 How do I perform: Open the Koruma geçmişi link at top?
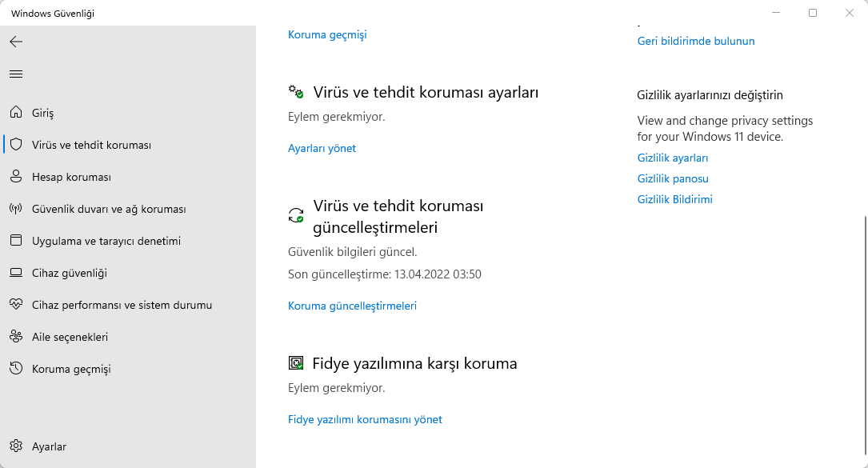[x=326, y=34]
